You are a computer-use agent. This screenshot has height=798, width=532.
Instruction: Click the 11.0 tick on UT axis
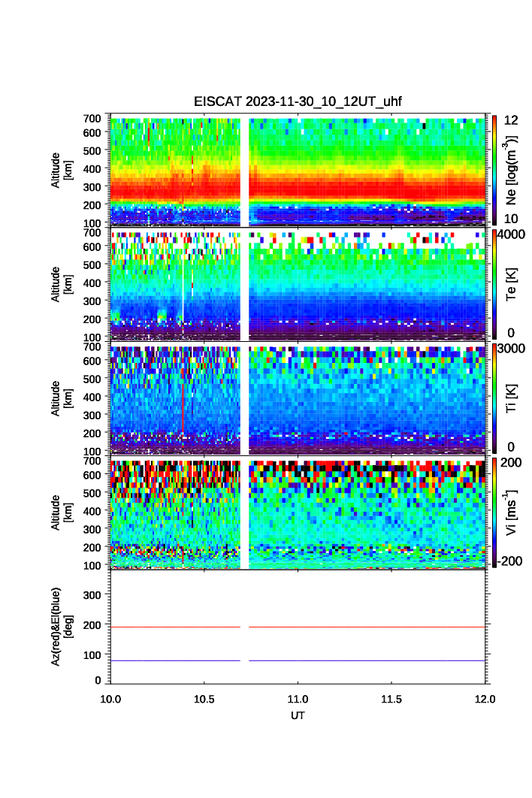298,699
